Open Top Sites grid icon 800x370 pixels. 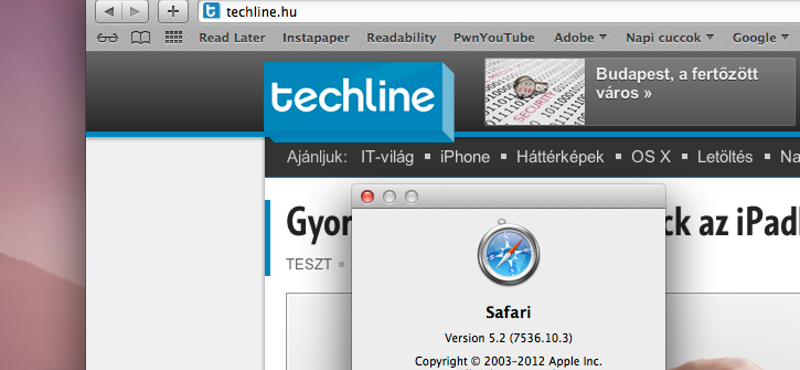coord(173,37)
